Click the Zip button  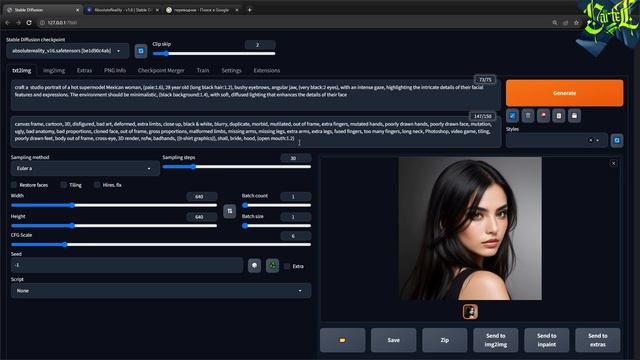click(x=444, y=340)
